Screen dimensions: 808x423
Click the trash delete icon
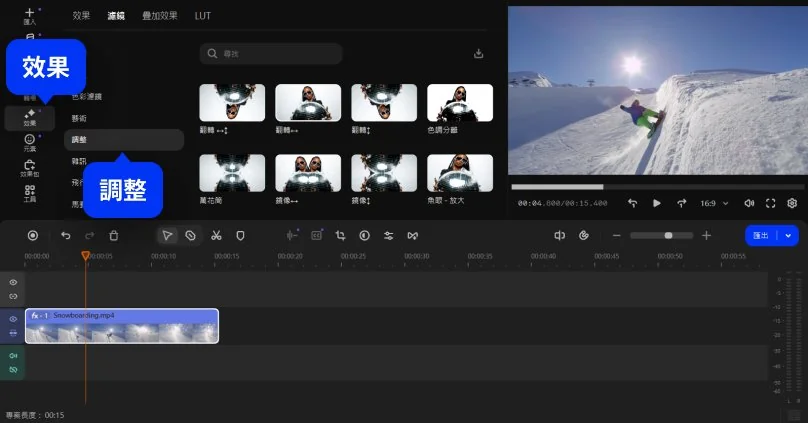pyautogui.click(x=114, y=235)
